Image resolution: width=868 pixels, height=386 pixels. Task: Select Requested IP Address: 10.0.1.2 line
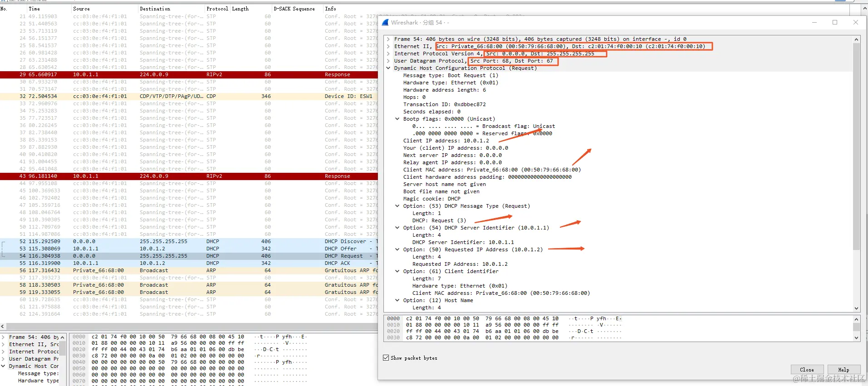[x=460, y=264]
